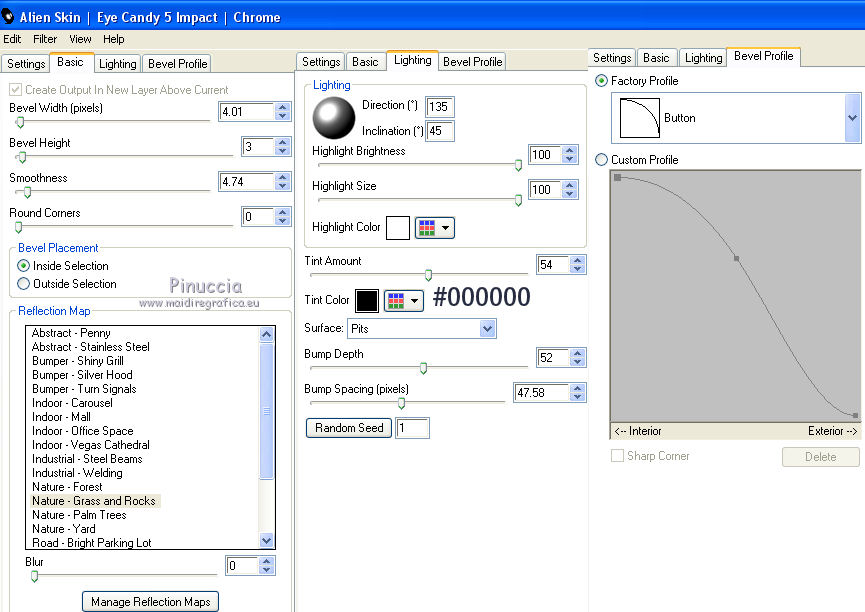Click reflection map list scroll down arrow
865x612 pixels.
click(266, 541)
